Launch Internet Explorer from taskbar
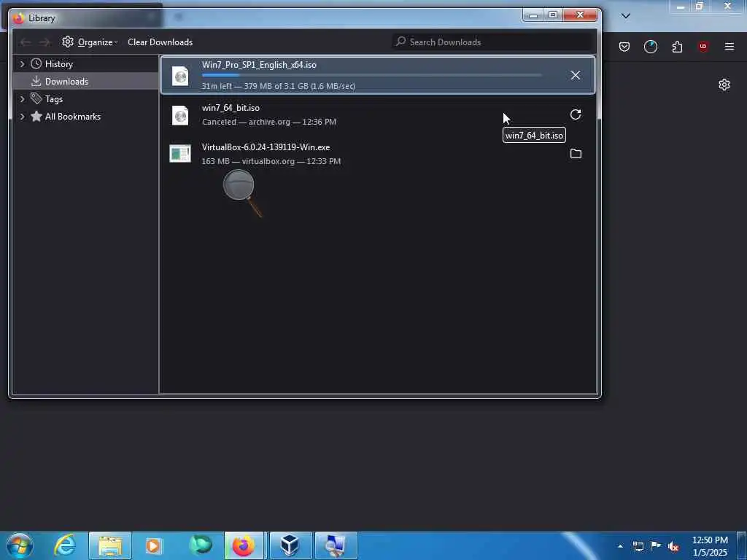The height and width of the screenshot is (560, 747). coord(65,545)
